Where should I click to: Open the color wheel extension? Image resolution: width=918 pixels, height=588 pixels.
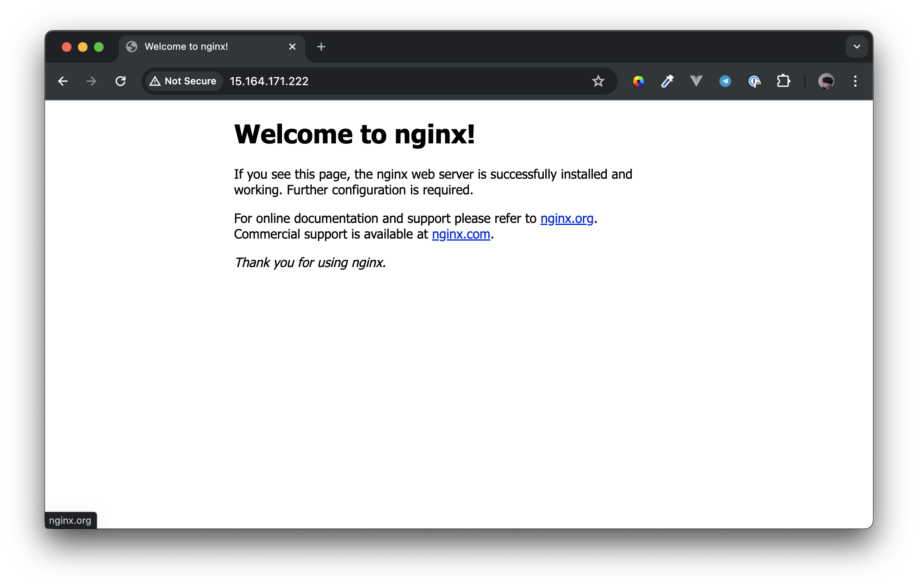[x=638, y=82]
